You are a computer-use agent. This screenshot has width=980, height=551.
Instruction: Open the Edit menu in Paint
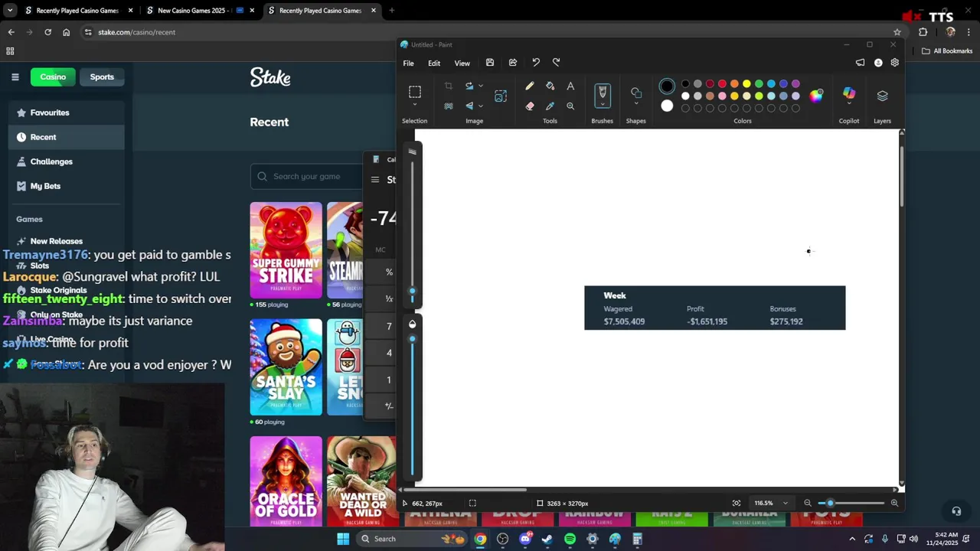coord(434,63)
